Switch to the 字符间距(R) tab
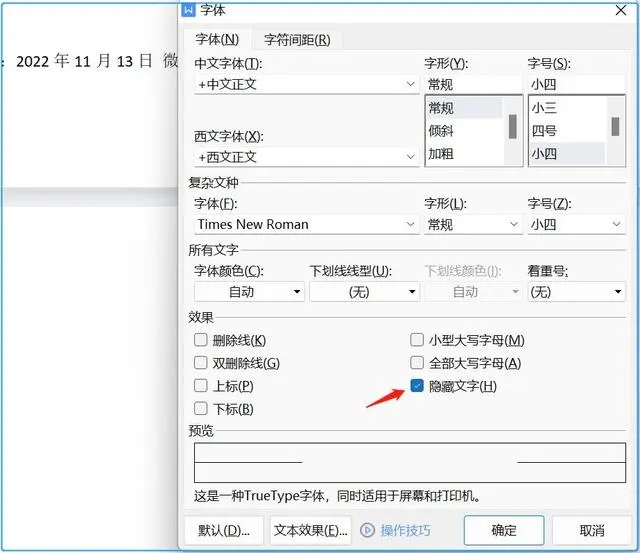The width and height of the screenshot is (640, 553). (x=297, y=40)
